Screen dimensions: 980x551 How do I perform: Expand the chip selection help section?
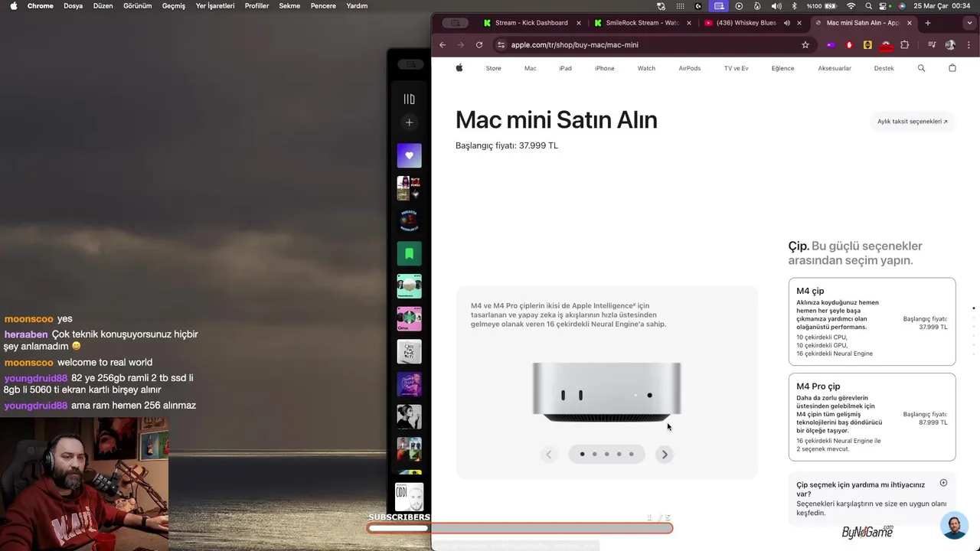(943, 483)
